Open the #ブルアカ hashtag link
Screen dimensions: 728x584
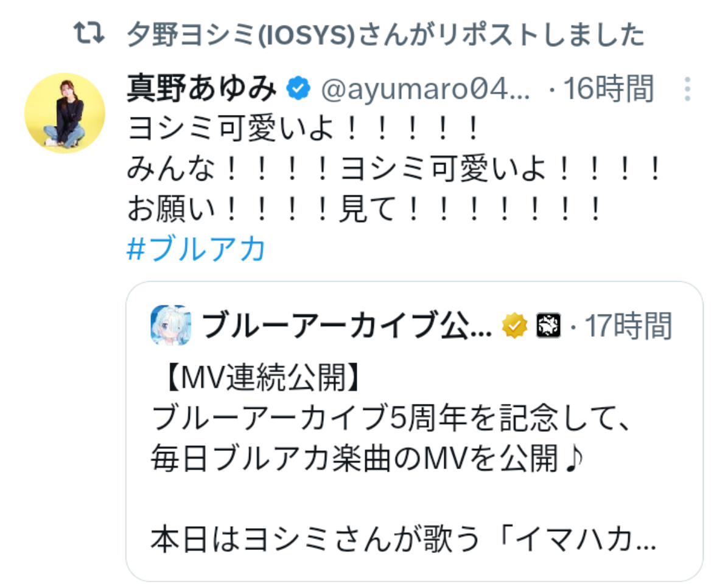click(x=196, y=249)
